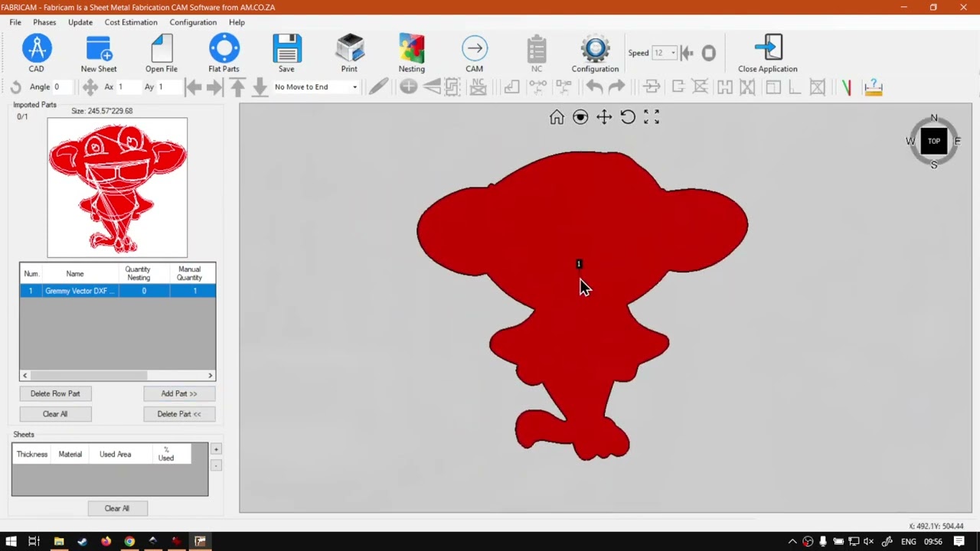Click the Ay input field
This screenshot has width=980, height=551.
coord(168,87)
